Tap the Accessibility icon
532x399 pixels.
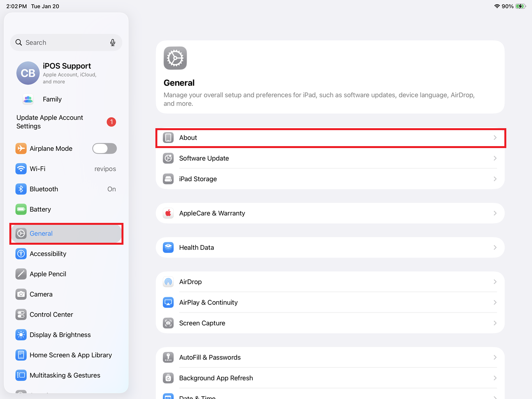21,254
